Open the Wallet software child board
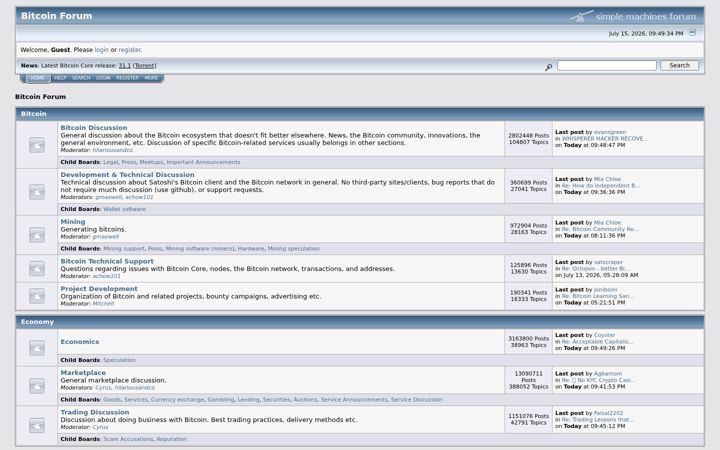 coord(124,209)
